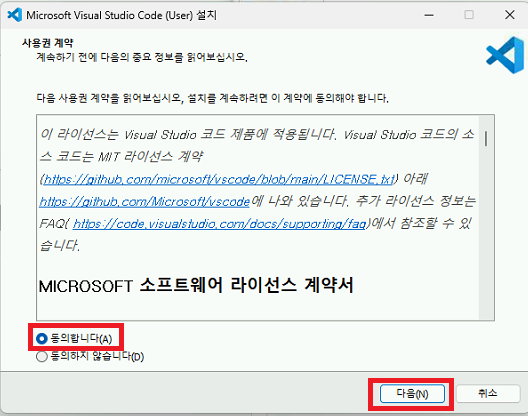
Task: Open the code.visualstudio.com FAQ link
Action: click(x=219, y=223)
